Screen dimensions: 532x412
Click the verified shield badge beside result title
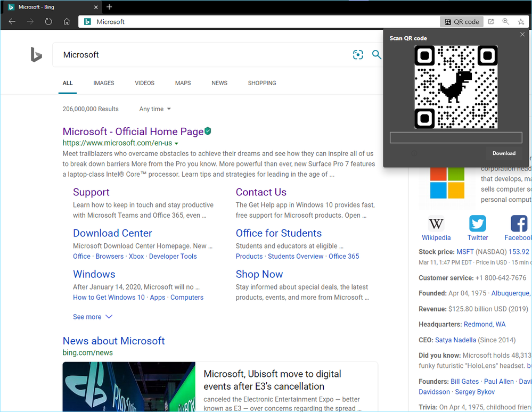208,131
